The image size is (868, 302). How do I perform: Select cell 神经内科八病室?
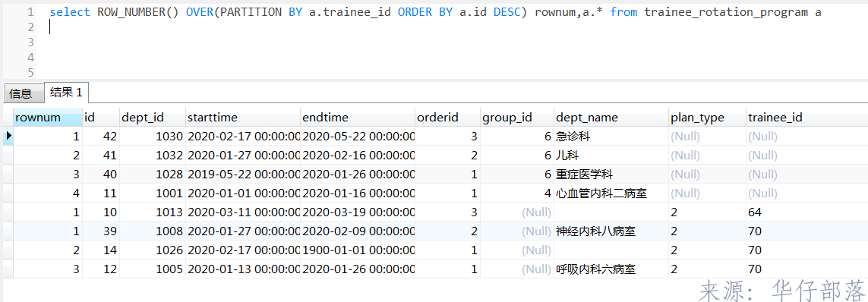[611, 231]
